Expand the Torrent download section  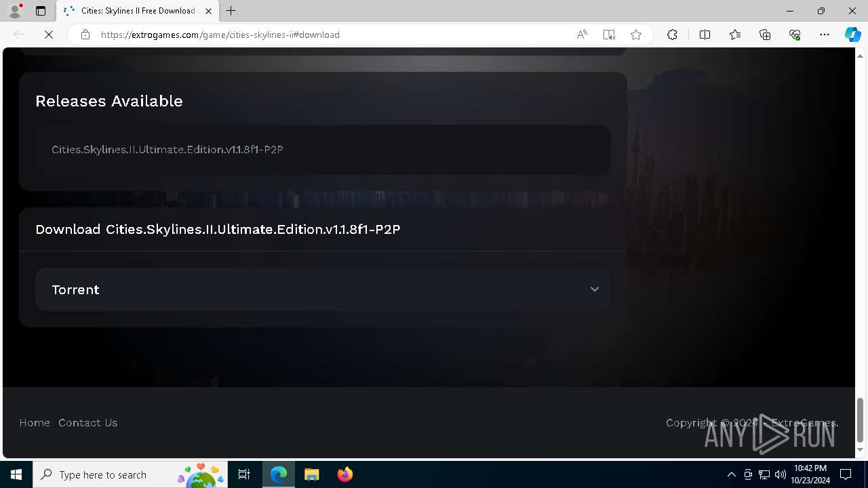[323, 289]
